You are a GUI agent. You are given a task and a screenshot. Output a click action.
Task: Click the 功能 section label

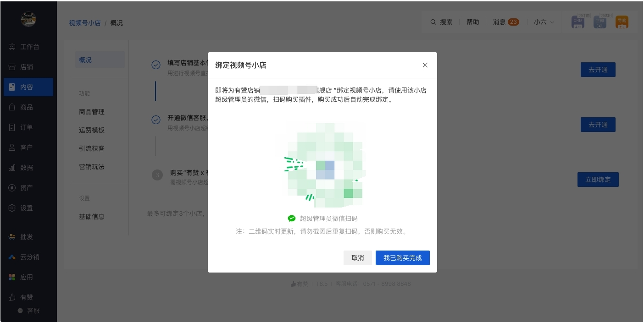point(84,93)
